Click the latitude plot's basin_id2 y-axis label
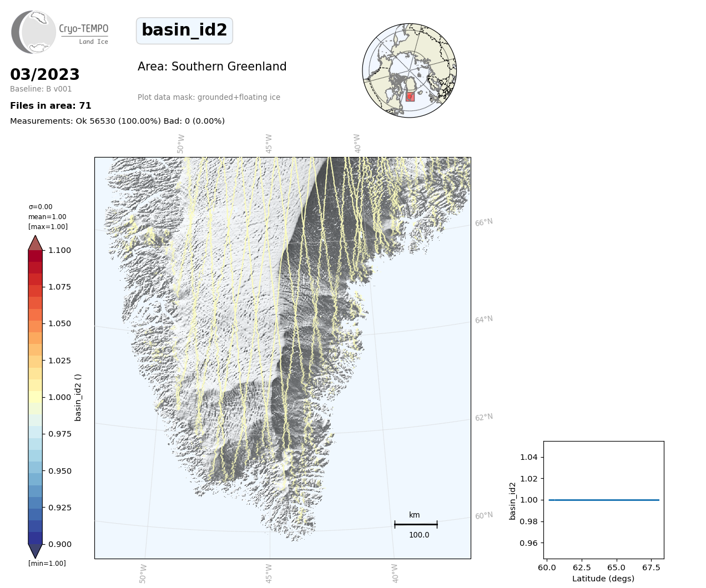 tap(513, 500)
